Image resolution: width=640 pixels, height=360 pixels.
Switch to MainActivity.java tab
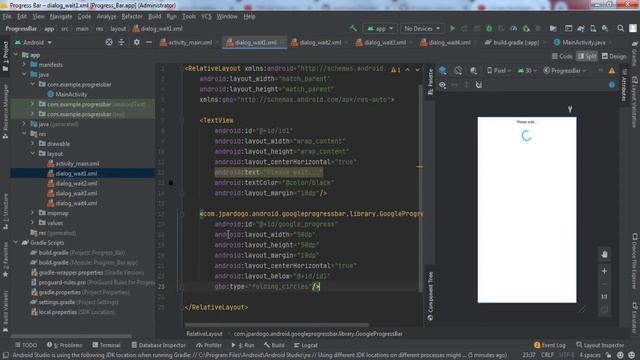(x=583, y=42)
